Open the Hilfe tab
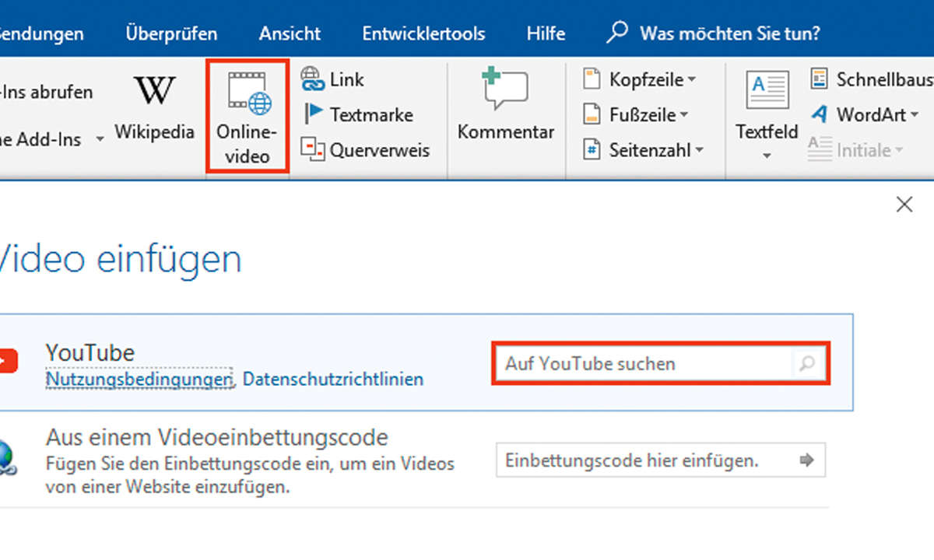This screenshot has width=934, height=560. coord(546,33)
